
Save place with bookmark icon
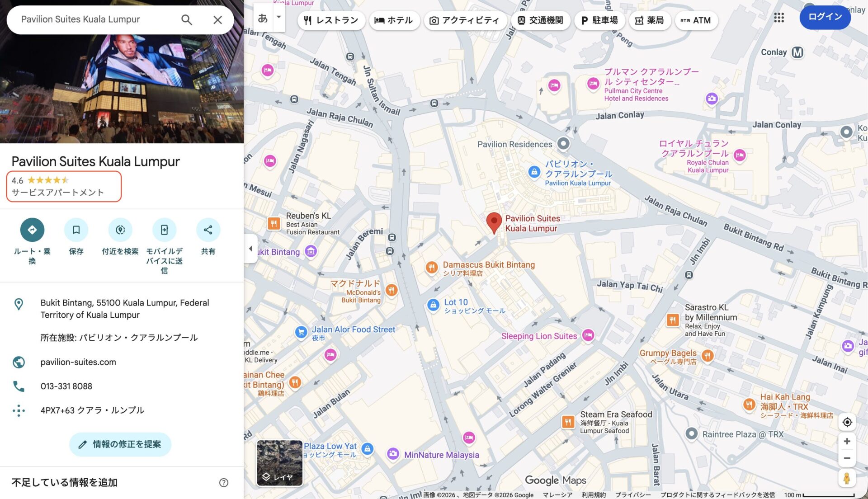pyautogui.click(x=76, y=230)
